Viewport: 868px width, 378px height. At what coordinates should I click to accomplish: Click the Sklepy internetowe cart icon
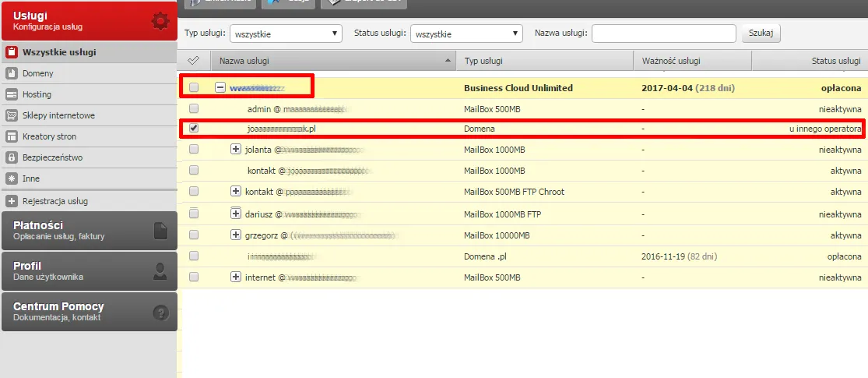[x=12, y=115]
